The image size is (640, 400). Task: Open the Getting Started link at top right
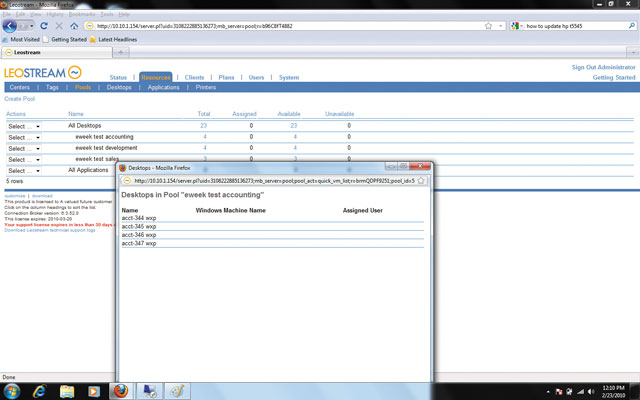[614, 78]
